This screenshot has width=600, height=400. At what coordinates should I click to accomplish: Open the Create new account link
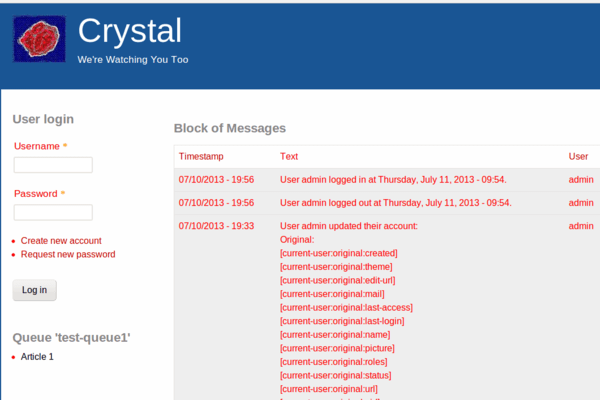click(x=61, y=241)
